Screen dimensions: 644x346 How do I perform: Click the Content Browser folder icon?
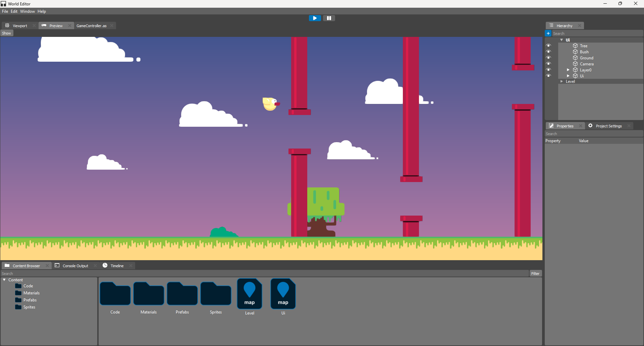7,266
